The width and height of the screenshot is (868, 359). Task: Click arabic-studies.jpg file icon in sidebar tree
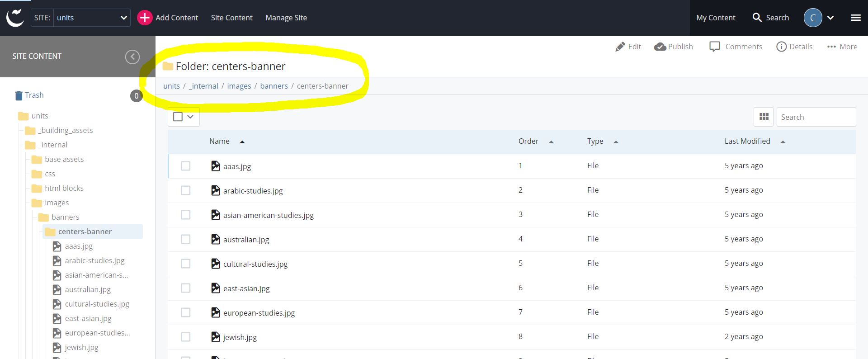click(57, 261)
